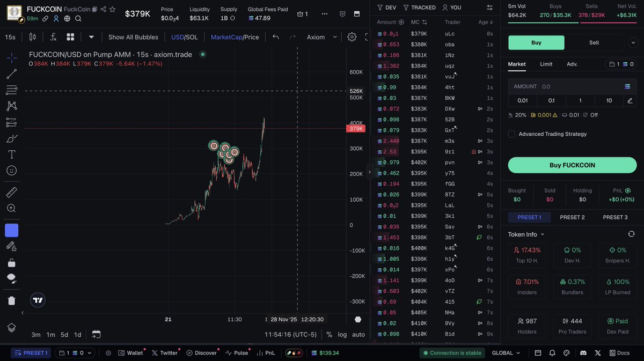Switch to PRESET 2
644x361 pixels.
[572, 217]
